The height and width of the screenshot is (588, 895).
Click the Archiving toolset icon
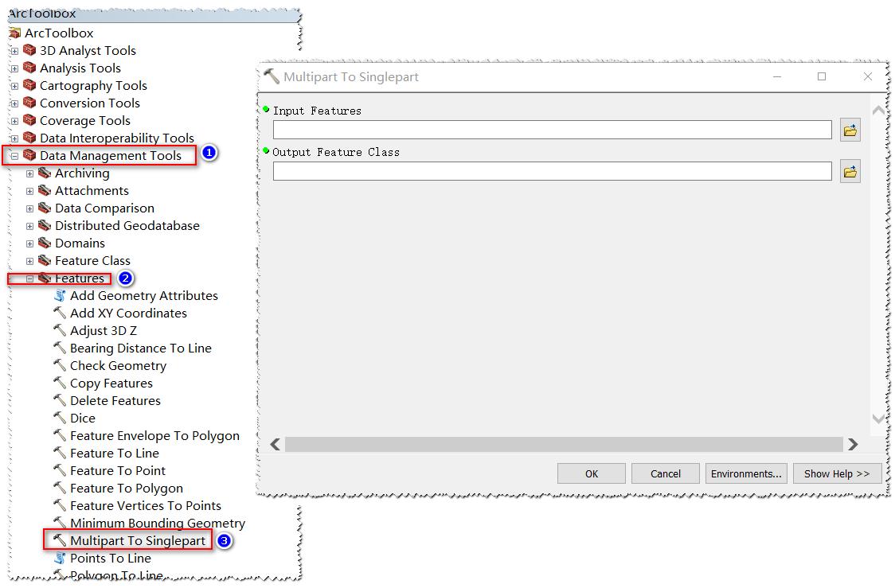(x=45, y=173)
